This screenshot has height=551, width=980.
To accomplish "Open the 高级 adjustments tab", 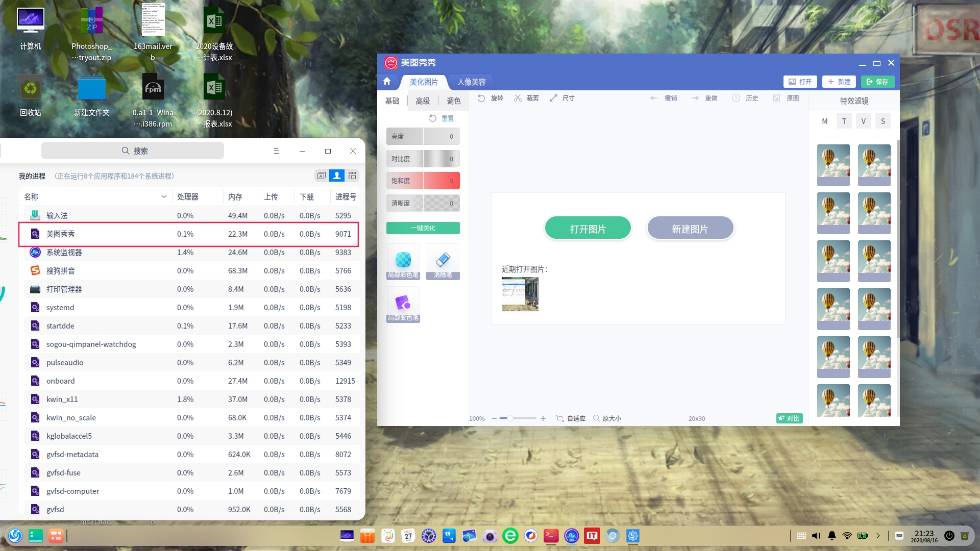I will tap(423, 101).
